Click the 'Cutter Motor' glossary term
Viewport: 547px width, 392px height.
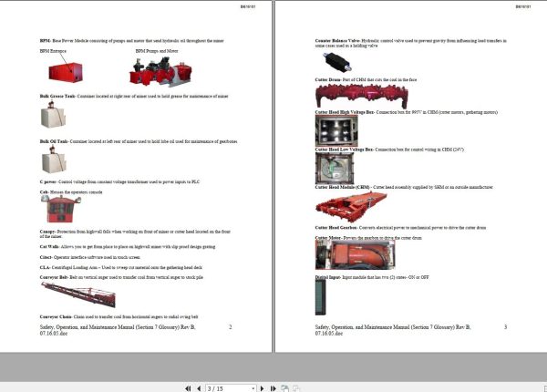pos(328,238)
